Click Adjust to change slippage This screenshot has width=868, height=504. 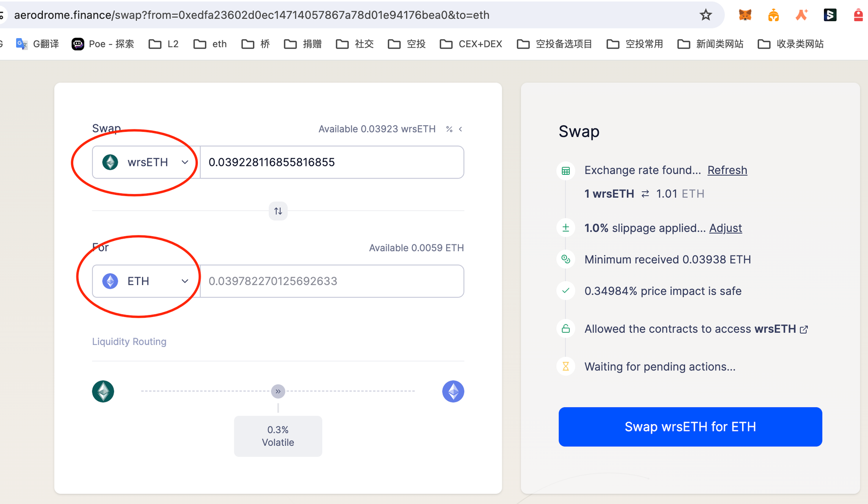coord(725,228)
